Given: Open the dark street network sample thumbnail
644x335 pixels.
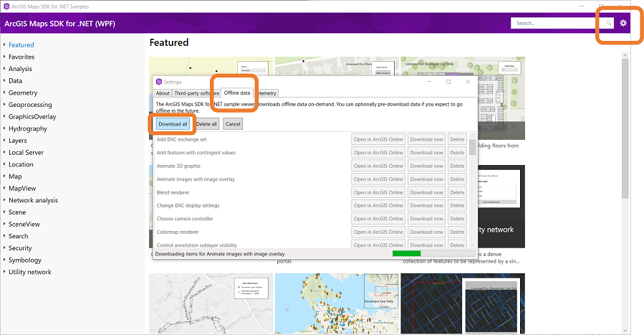Looking at the screenshot, I should click(x=463, y=303).
